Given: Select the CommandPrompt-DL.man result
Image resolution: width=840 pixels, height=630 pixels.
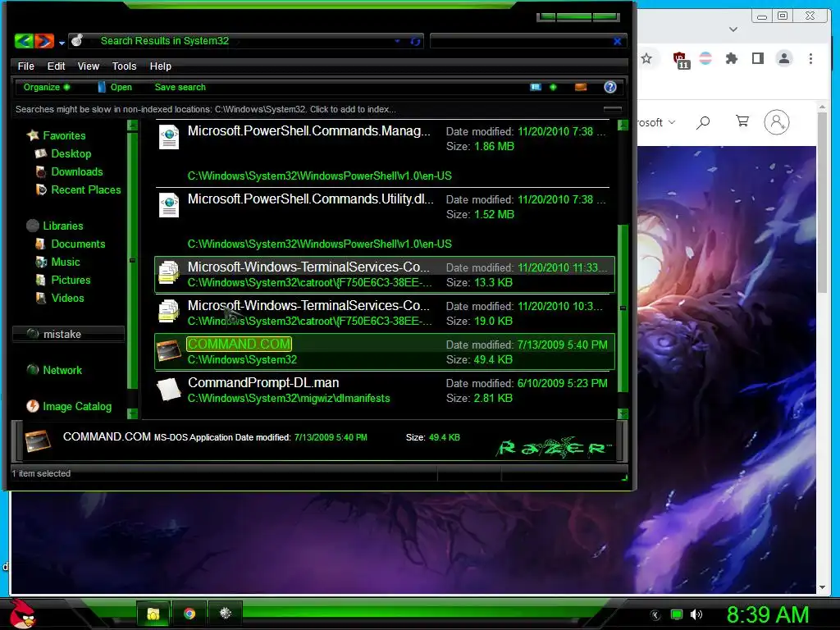Looking at the screenshot, I should [x=385, y=390].
